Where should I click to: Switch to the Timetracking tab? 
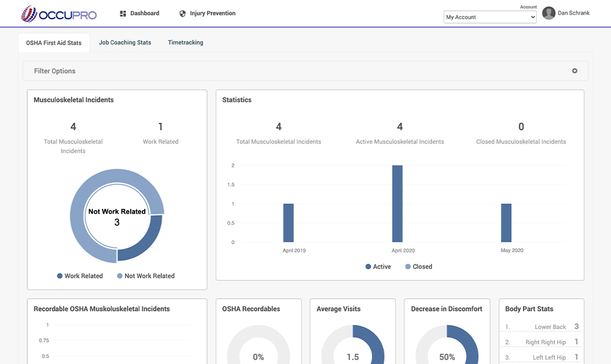point(186,42)
